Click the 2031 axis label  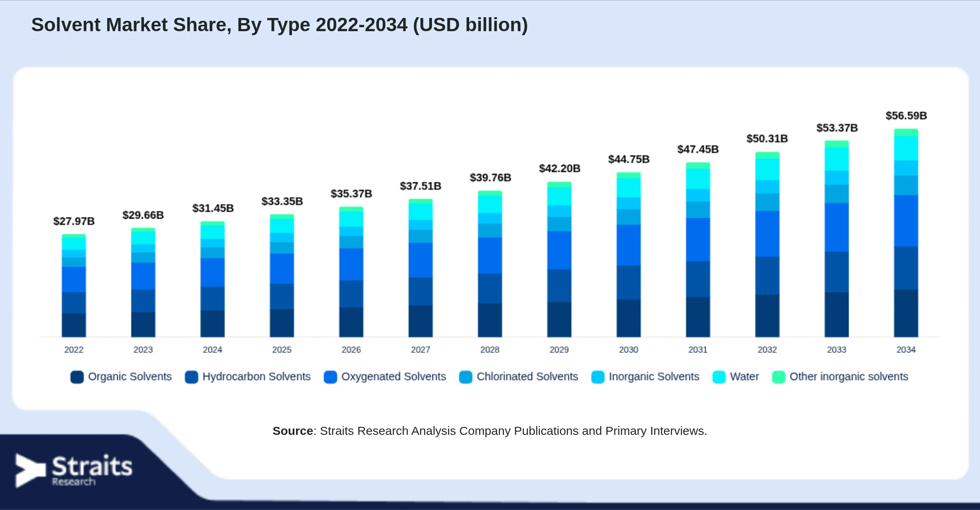click(698, 350)
